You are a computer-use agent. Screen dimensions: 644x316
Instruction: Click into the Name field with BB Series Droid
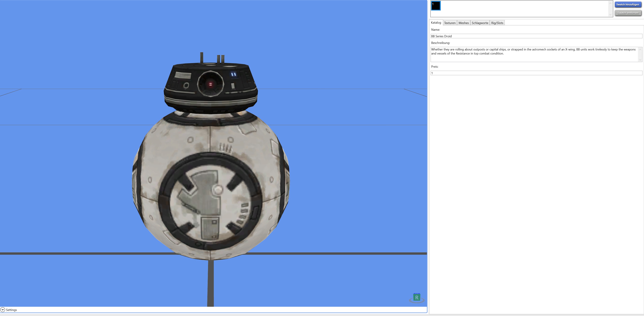[x=536, y=36]
